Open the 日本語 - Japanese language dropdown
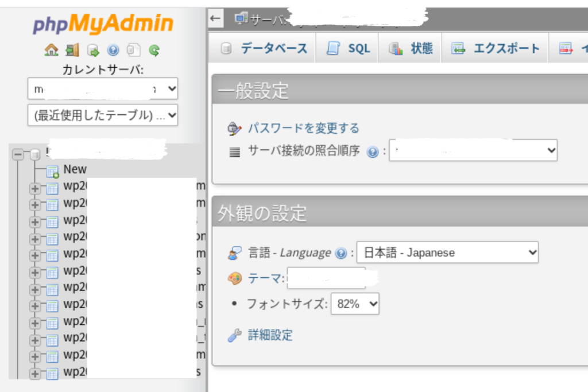 [447, 253]
